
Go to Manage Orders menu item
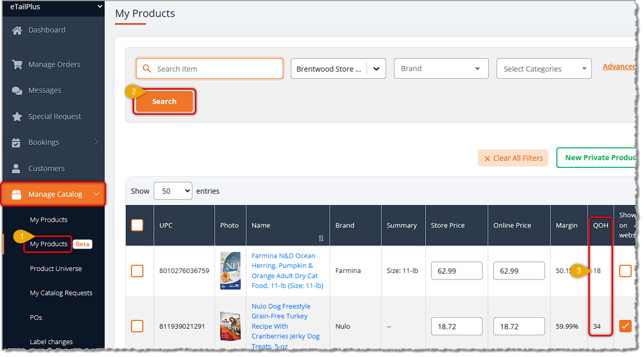click(55, 65)
